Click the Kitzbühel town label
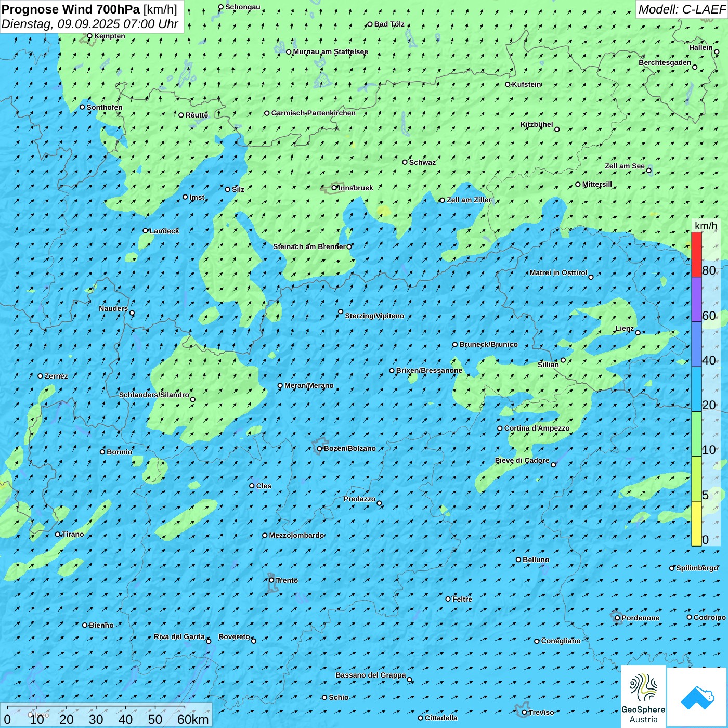 pyautogui.click(x=537, y=124)
